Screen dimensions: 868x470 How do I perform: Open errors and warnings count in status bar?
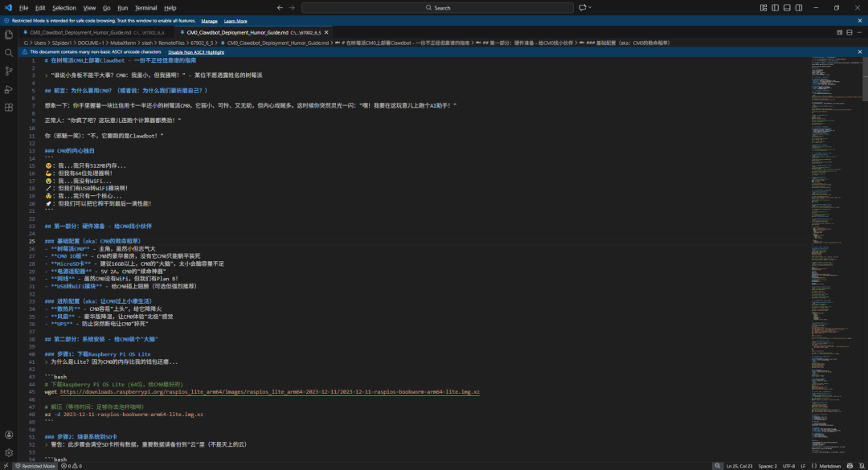point(72,465)
